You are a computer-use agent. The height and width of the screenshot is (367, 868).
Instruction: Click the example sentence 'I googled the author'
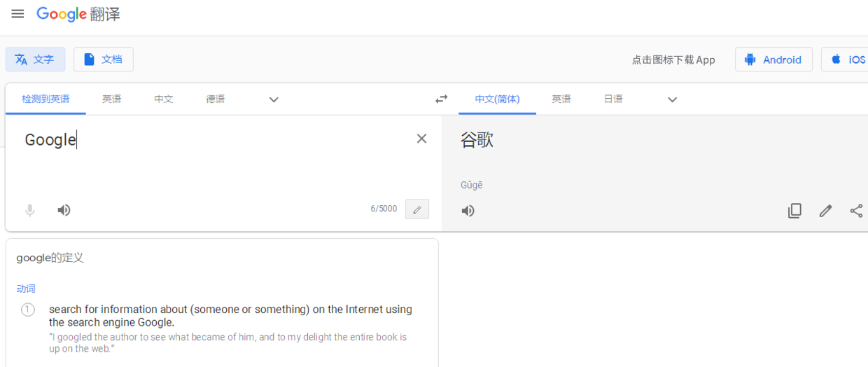[x=227, y=342]
